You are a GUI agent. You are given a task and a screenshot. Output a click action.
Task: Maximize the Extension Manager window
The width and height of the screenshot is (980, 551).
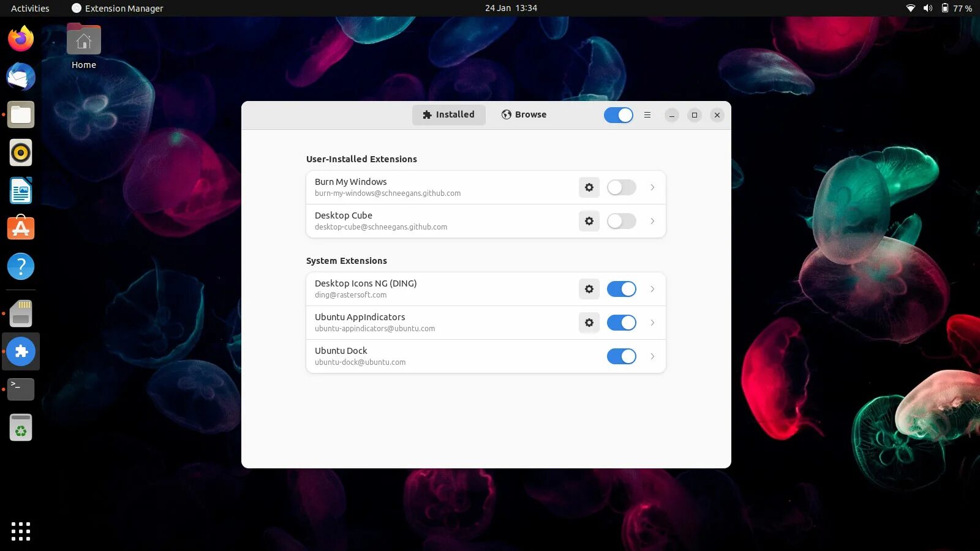point(695,115)
